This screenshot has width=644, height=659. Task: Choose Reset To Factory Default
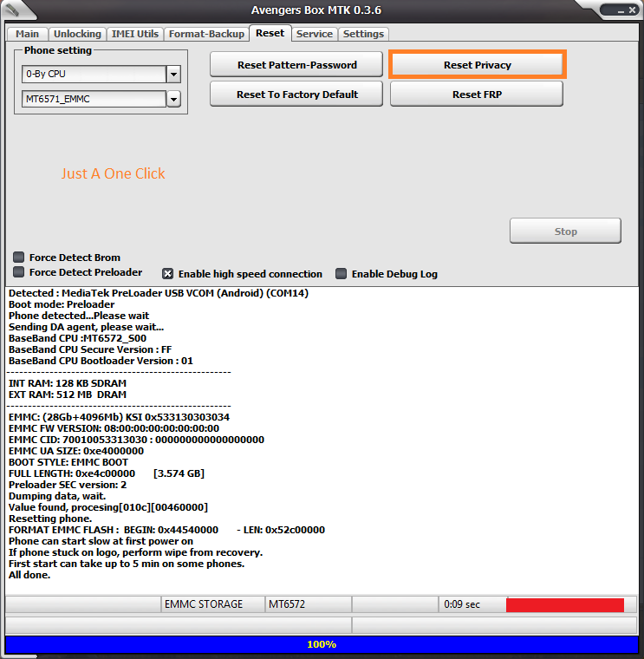coord(296,95)
